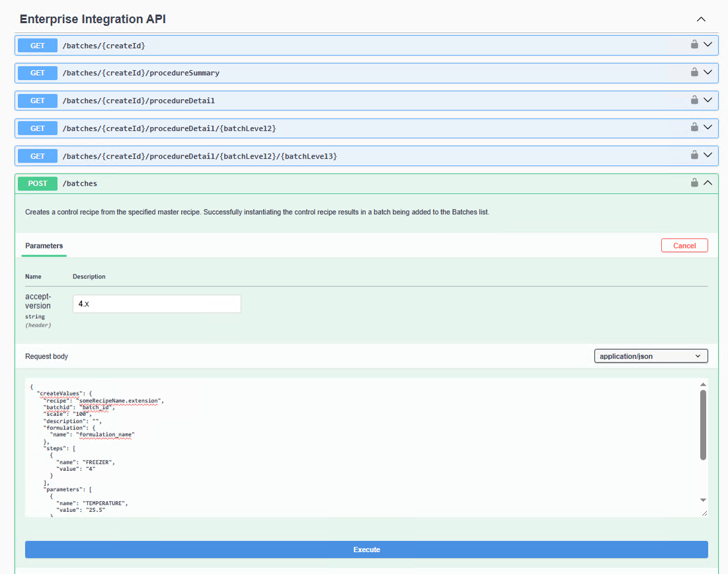This screenshot has height=574, width=728.
Task: Click the GET badge for procedureDetail/{batchLevel2}
Action: pos(38,128)
